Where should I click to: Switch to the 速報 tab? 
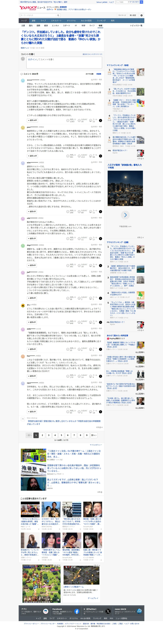tap(33, 21)
